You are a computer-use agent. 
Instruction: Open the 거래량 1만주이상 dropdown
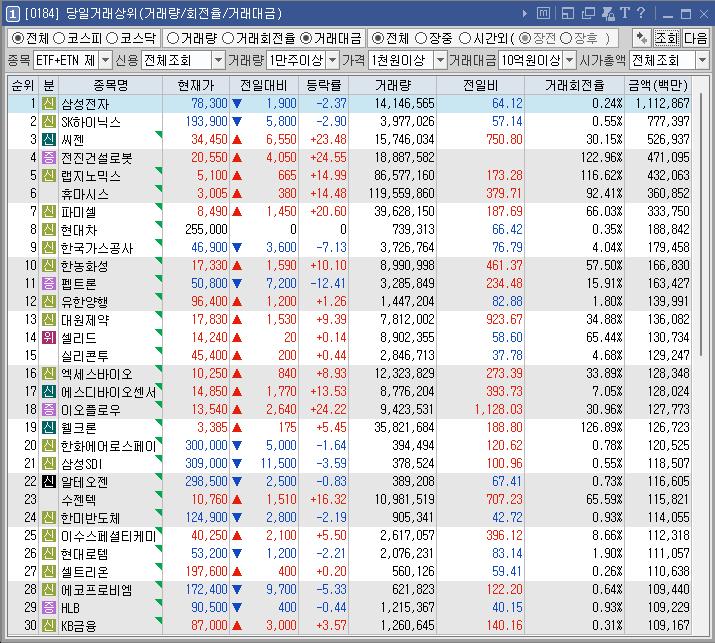(333, 60)
